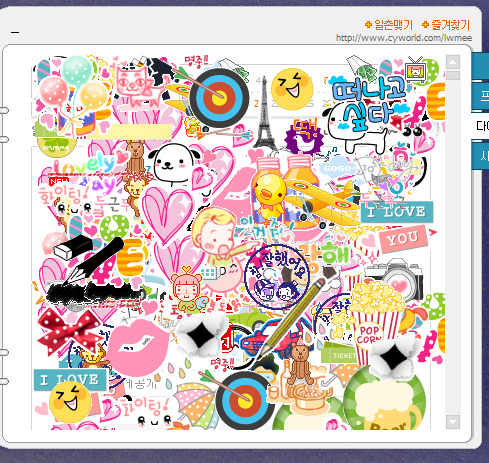Click the top archery target sticker
This screenshot has height=463, width=489.
pyautogui.click(x=218, y=97)
